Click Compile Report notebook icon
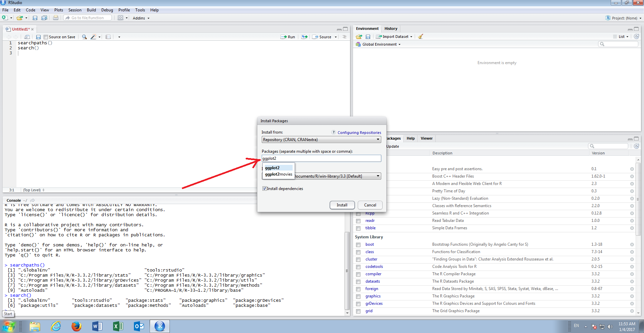The width and height of the screenshot is (644, 333). tap(108, 37)
